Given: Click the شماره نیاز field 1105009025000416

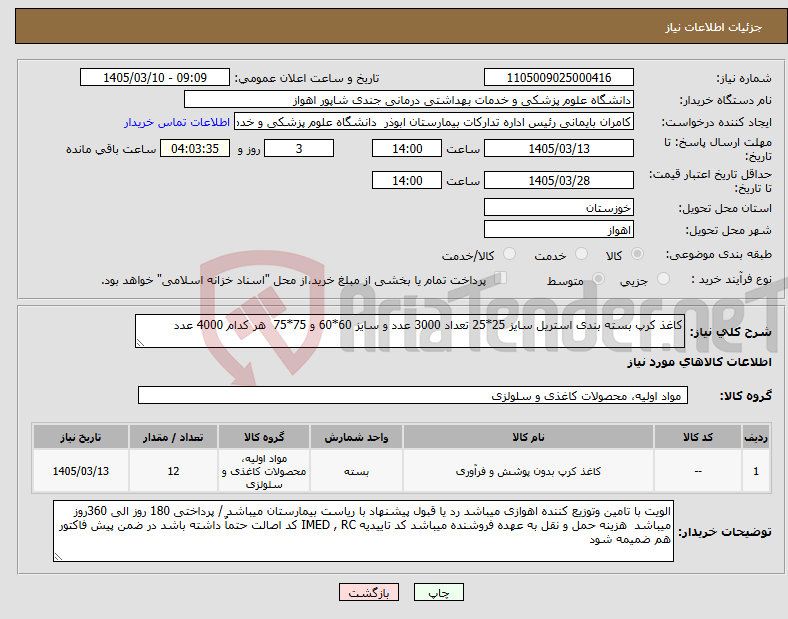Looking at the screenshot, I should point(558,77).
